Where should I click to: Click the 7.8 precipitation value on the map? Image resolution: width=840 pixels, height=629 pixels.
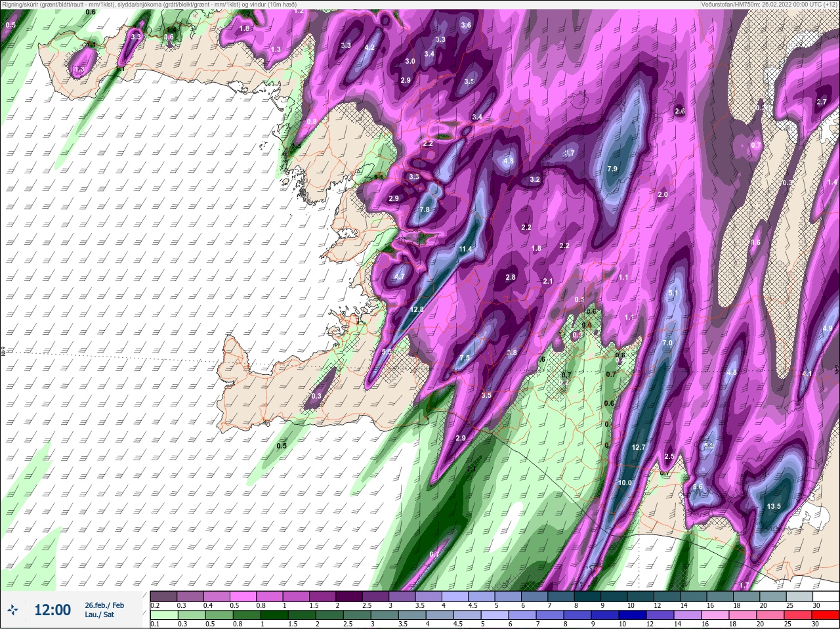pos(425,209)
